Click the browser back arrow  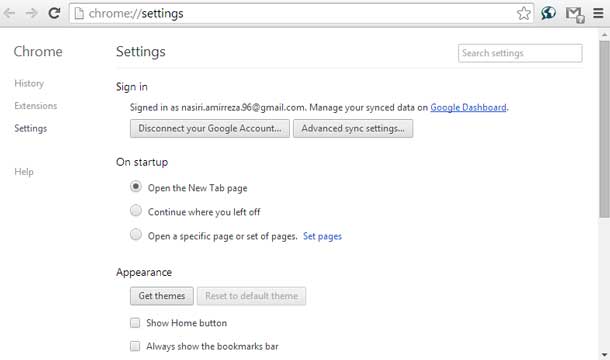coord(9,13)
